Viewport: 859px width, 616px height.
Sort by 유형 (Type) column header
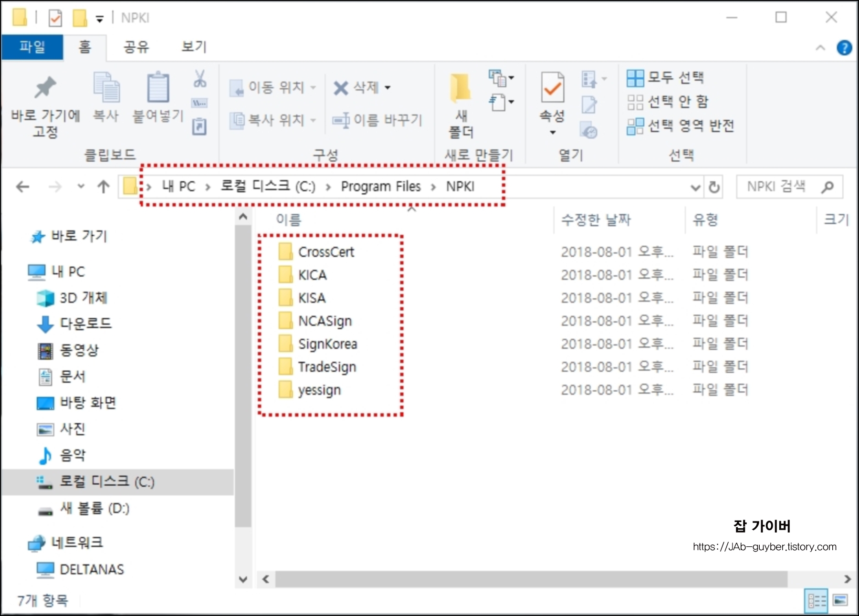pos(705,219)
